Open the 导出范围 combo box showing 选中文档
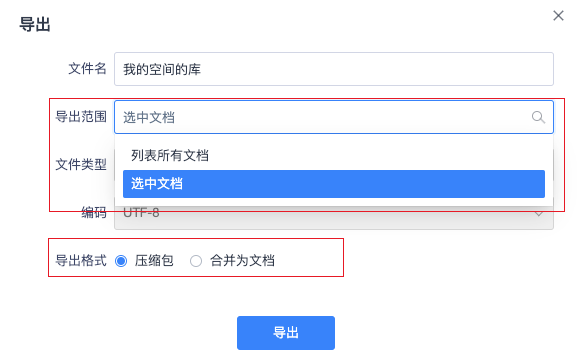This screenshot has width=581, height=363. [334, 117]
